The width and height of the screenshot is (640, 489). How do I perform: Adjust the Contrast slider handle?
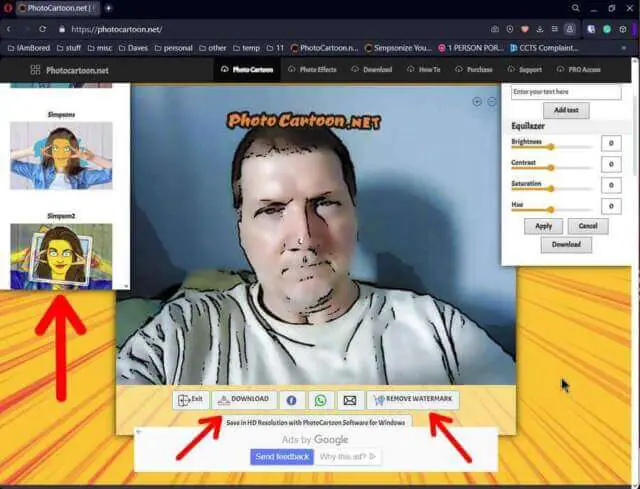pos(551,168)
